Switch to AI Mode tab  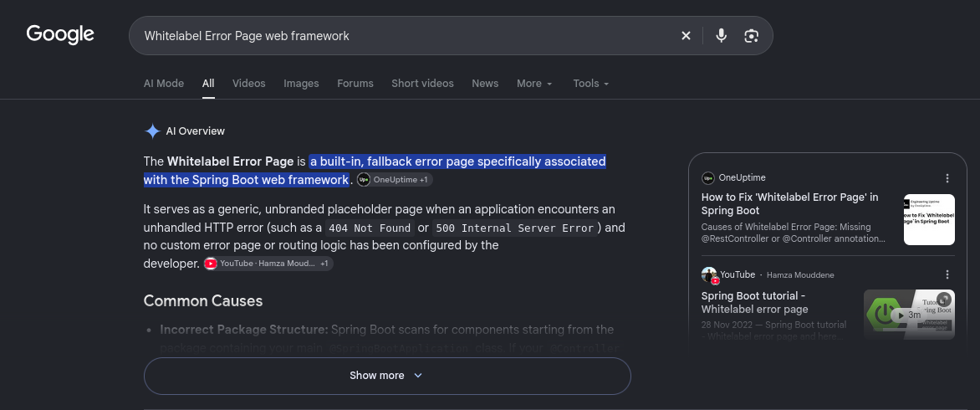pyautogui.click(x=164, y=83)
